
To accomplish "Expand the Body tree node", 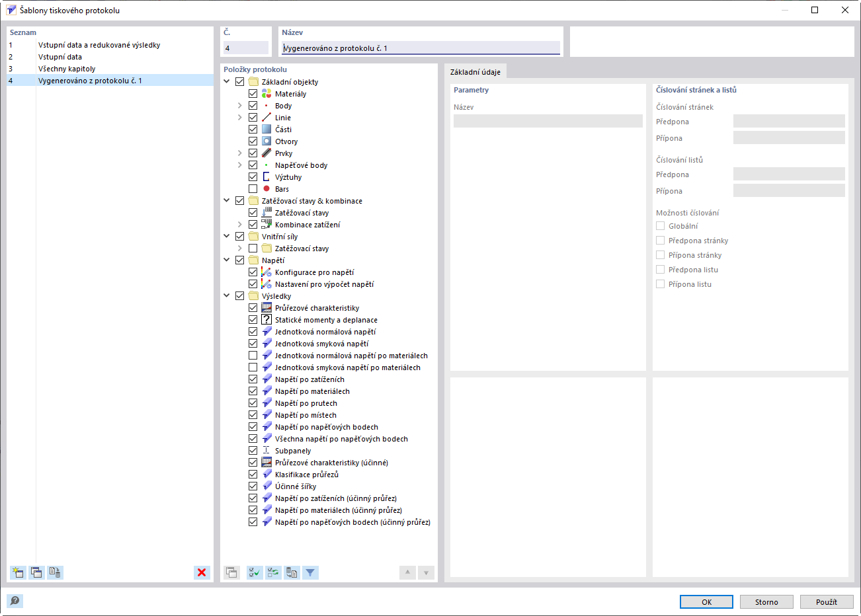I will click(240, 106).
